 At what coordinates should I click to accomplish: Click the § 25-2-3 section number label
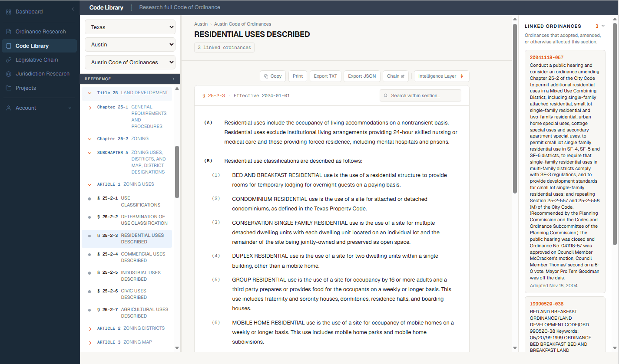pos(214,95)
